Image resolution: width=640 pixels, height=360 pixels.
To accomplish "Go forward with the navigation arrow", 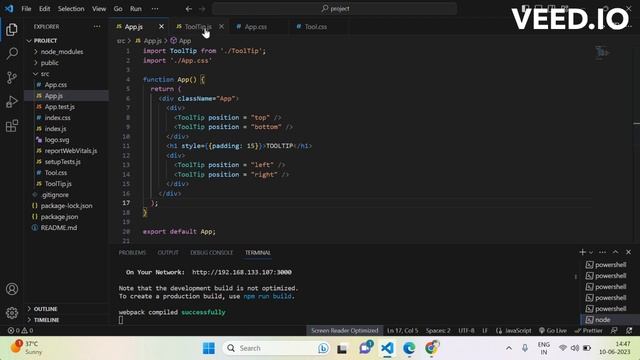I will tap(202, 9).
